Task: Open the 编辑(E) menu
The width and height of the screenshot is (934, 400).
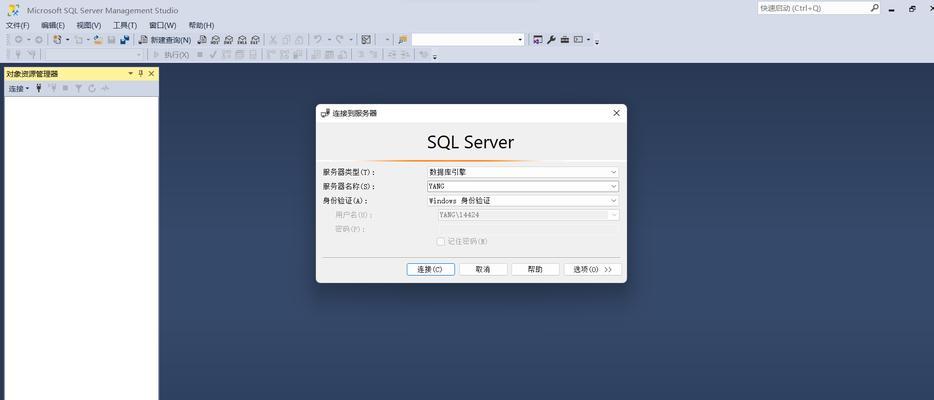Action: 53,26
